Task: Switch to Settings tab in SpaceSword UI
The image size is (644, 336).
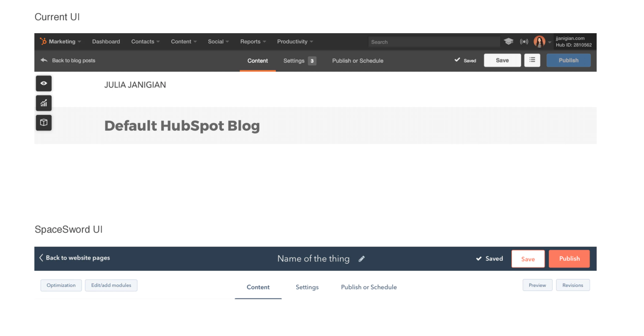Action: tap(307, 287)
